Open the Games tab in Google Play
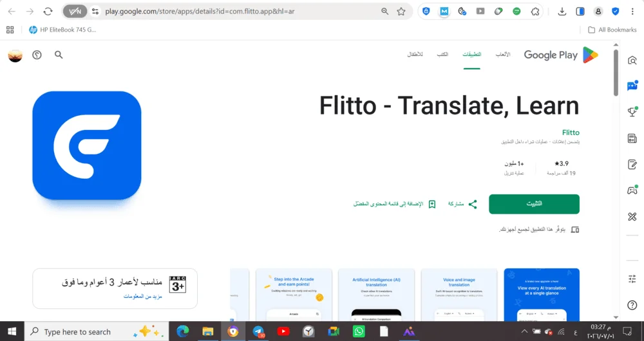This screenshot has width=644, height=341. click(502, 55)
